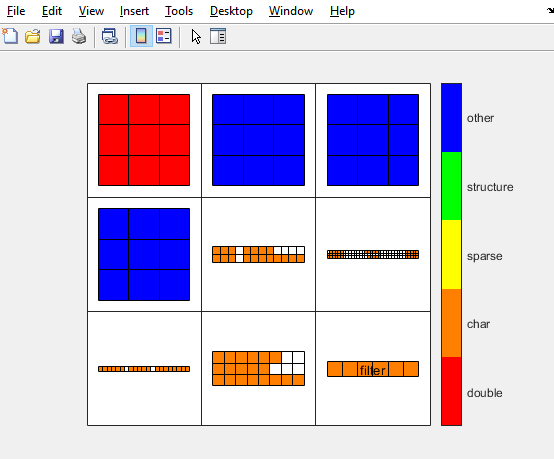Open the Help menu
554x459 pixels.
[342, 11]
